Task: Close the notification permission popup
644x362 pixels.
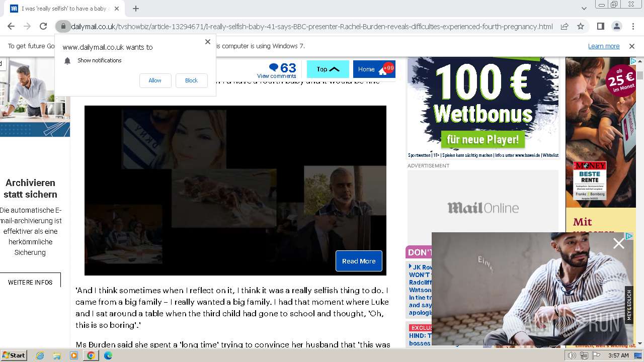Action: click(x=207, y=42)
